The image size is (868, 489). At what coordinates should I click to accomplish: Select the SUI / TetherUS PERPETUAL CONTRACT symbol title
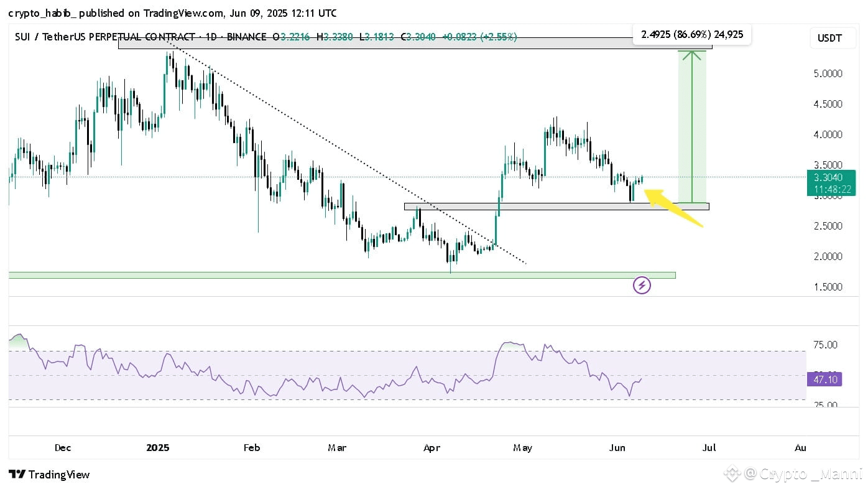[x=105, y=37]
